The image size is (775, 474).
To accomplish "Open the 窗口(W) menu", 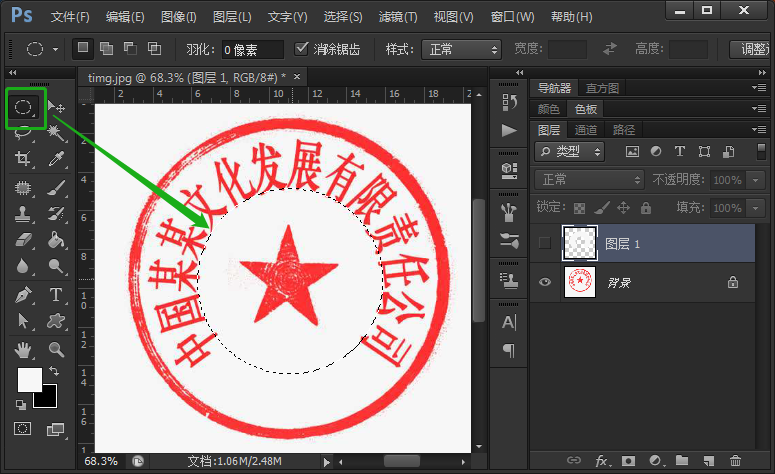I will 513,17.
